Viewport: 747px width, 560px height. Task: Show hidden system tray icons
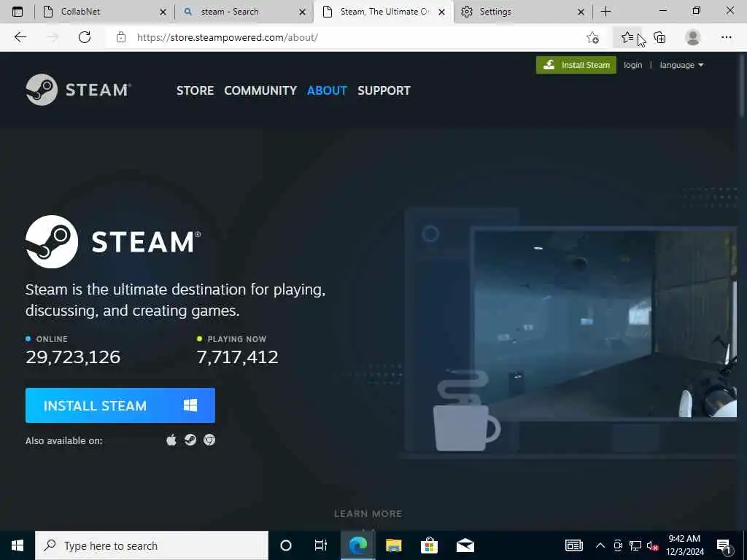600,545
